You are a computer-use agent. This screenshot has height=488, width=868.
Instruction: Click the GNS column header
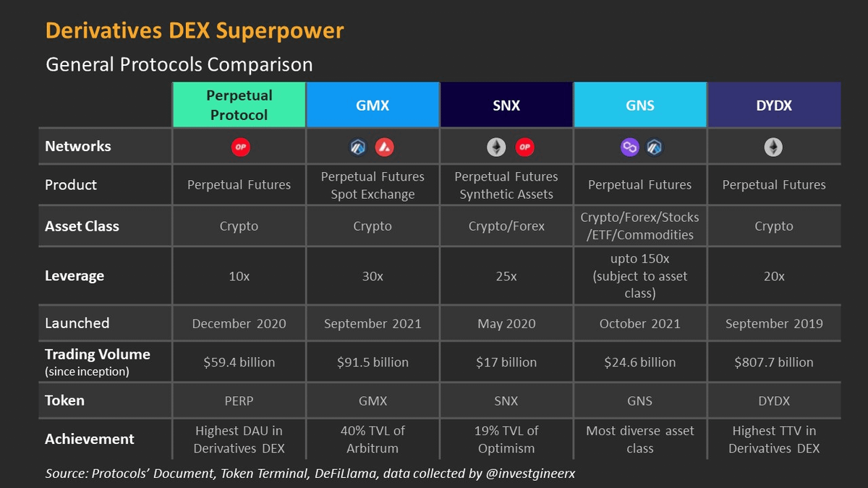640,105
